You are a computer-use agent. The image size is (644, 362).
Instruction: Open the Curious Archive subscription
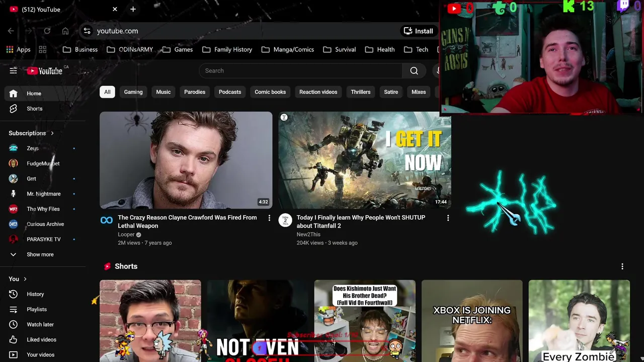43,224
